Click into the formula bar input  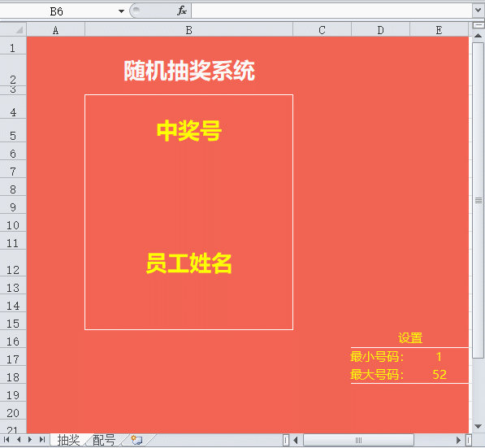coord(331,11)
